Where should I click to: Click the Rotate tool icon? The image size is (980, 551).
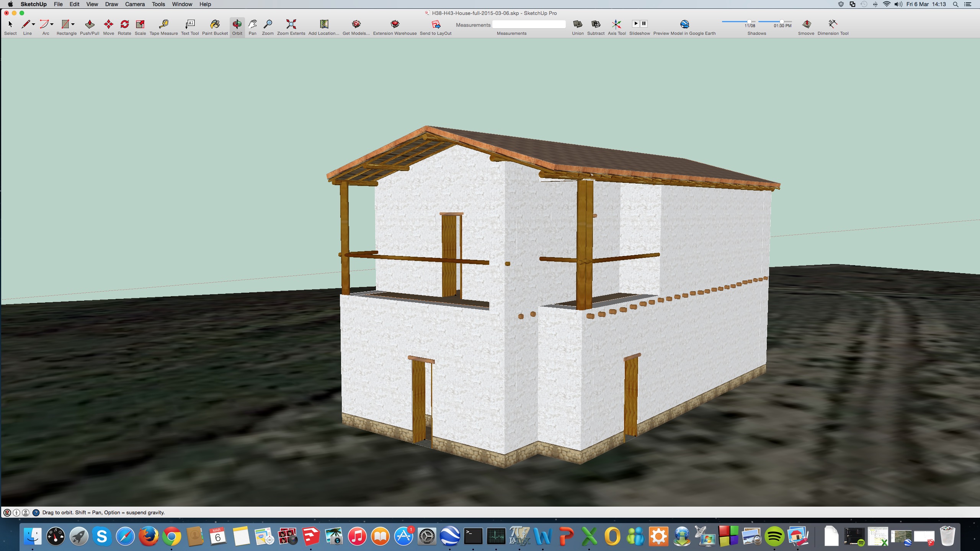point(124,24)
